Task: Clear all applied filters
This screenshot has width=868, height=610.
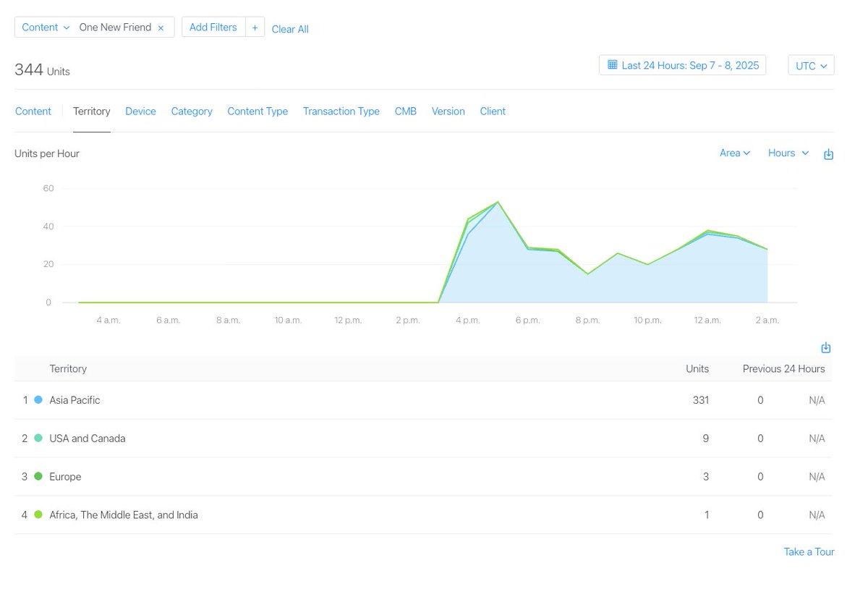Action: point(290,29)
